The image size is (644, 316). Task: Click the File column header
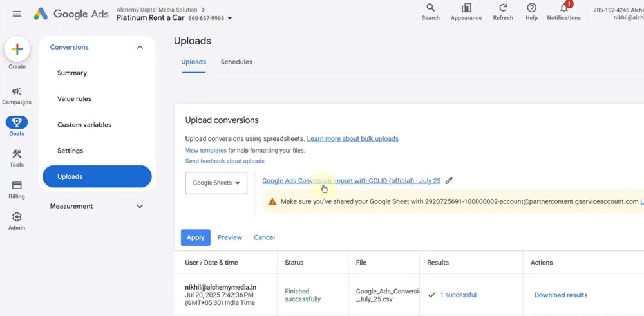click(x=361, y=263)
